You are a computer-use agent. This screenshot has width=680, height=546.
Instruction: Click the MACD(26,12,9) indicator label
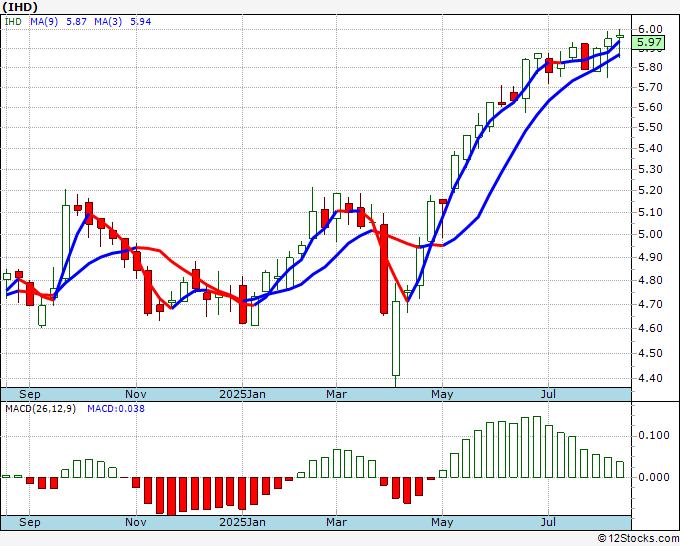[40, 409]
